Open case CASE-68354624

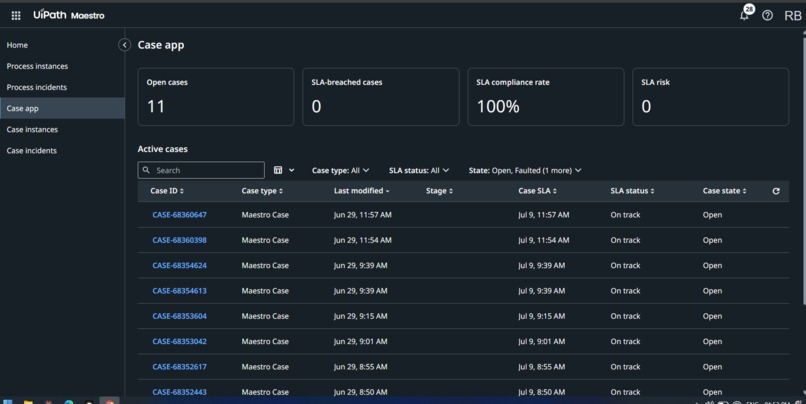[x=179, y=265]
